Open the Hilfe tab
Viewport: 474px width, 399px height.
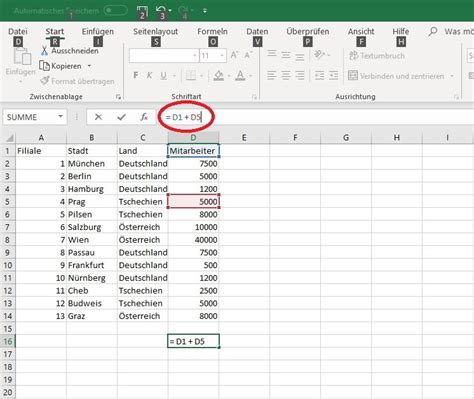(x=401, y=31)
